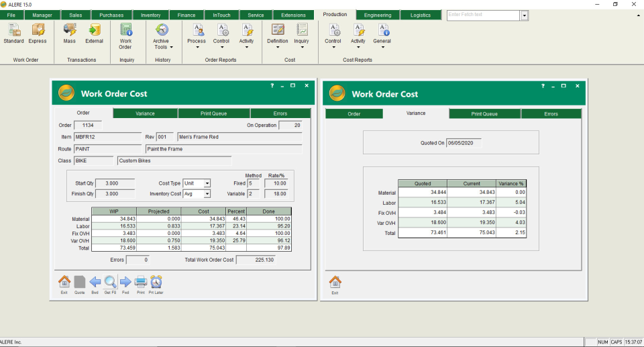This screenshot has width=644, height=347.
Task: Open the Archive Tools dropdown menu
Action: click(162, 35)
